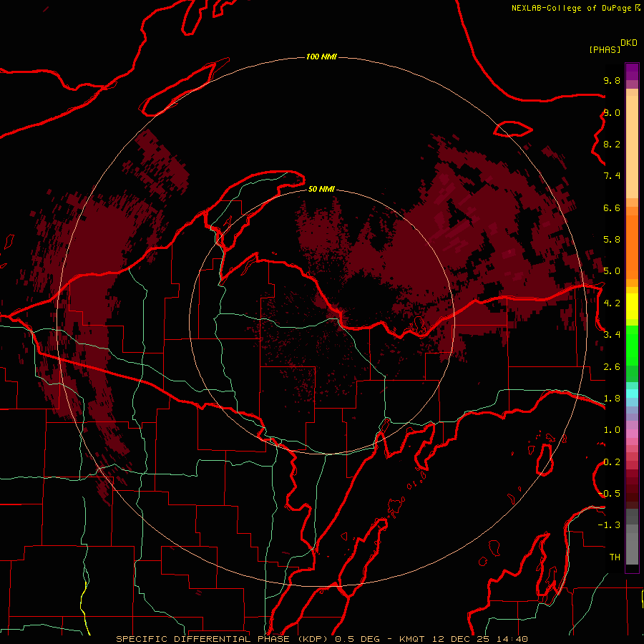Image resolution: width=644 pixels, height=644 pixels.
Task: Choose the 4.2 legend label
Action: [612, 303]
